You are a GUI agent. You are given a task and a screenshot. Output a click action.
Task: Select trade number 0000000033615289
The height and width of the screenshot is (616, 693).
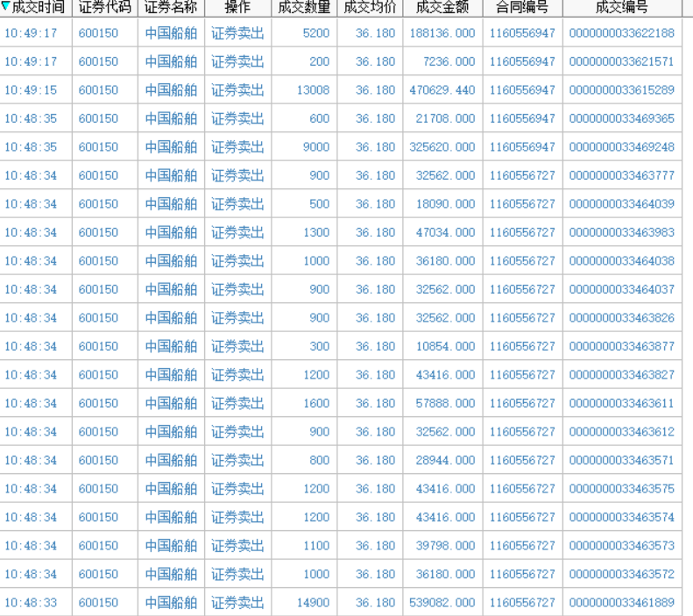tap(622, 90)
